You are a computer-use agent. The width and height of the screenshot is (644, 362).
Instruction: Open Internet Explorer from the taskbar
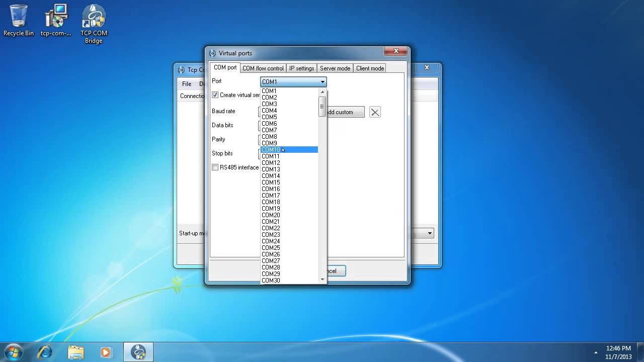pos(45,352)
